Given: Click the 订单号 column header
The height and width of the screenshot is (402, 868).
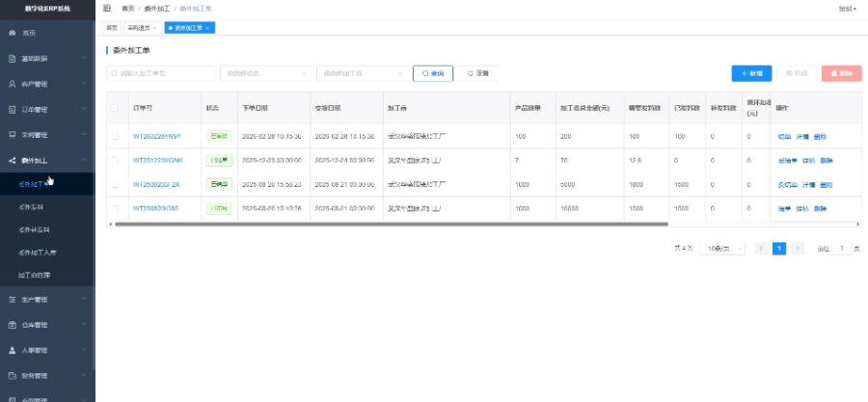Looking at the screenshot, I should click(143, 108).
